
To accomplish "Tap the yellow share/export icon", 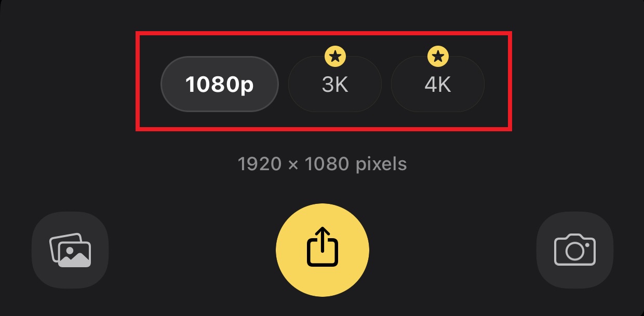I will pos(322,250).
